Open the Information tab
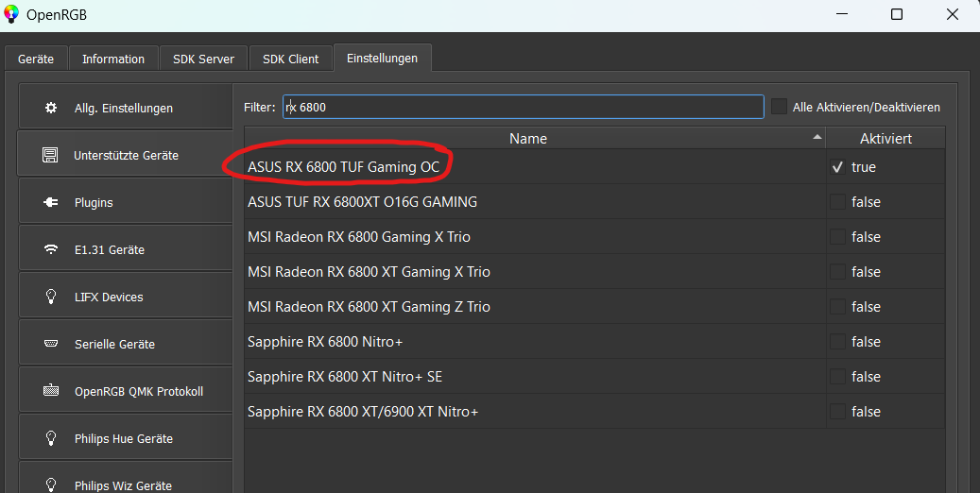Image resolution: width=980 pixels, height=493 pixels. point(113,59)
